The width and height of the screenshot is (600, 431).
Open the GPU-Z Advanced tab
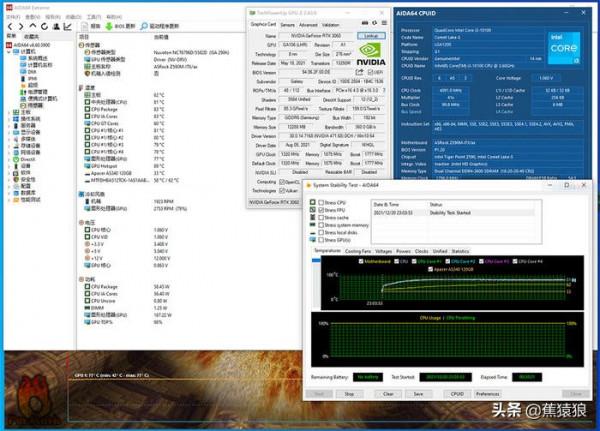pyautogui.click(x=308, y=25)
